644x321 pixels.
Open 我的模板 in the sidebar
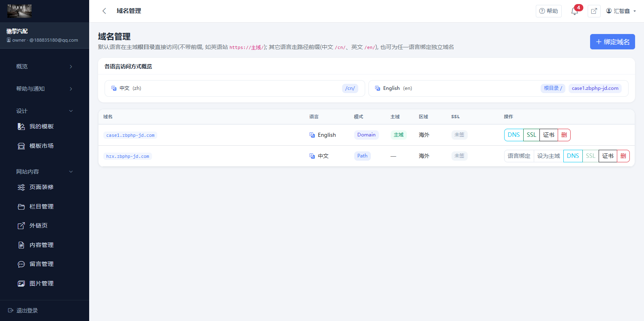[41, 127]
